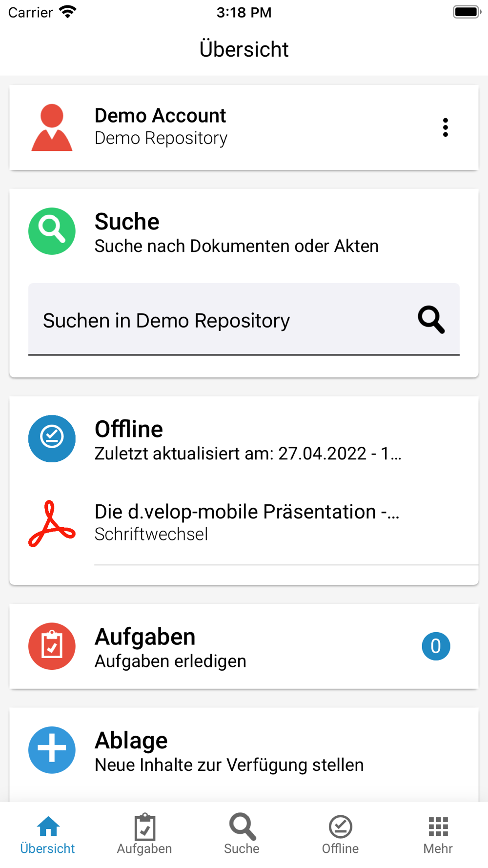Open the Offline 'Zuletzt aktualisiert' header
Viewport: 488px width, 868px height.
[244, 439]
